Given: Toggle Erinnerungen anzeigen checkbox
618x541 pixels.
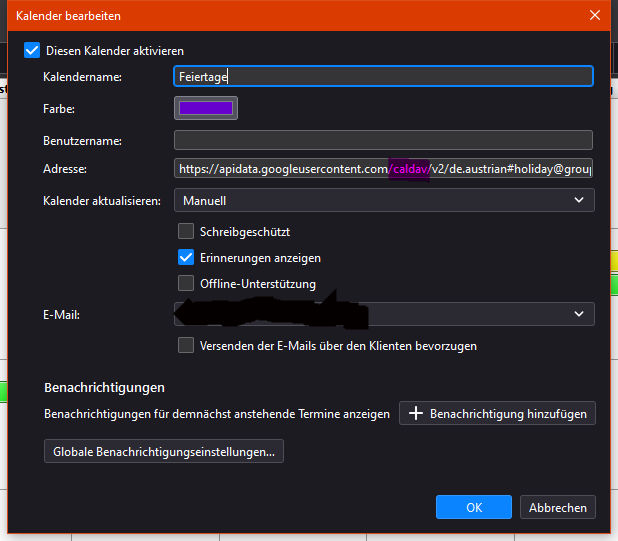Looking at the screenshot, I should [x=186, y=258].
